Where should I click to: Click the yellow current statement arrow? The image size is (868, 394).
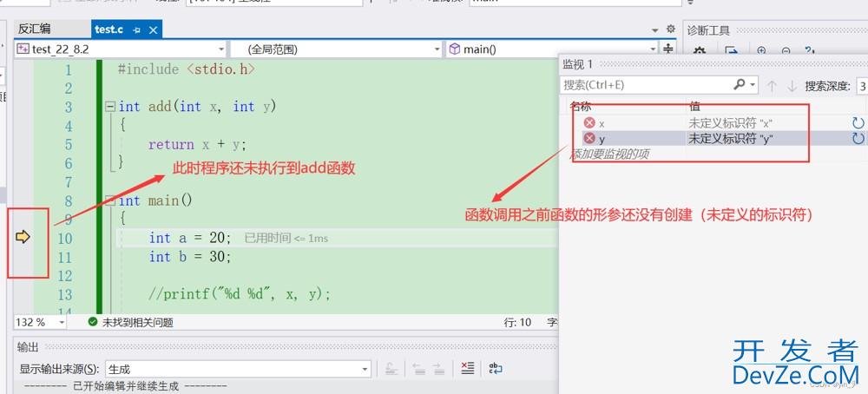point(23,237)
